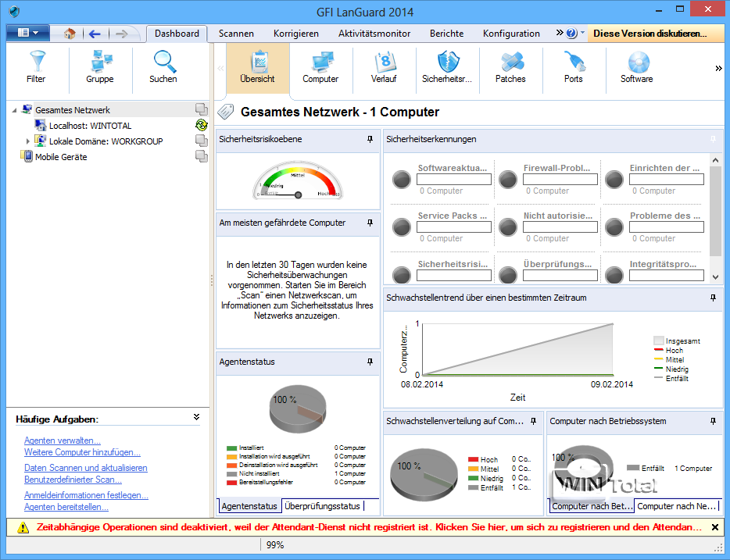The height and width of the screenshot is (560, 730).
Task: Pin the Sicherheitsrisikoebene panel
Action: (x=370, y=139)
